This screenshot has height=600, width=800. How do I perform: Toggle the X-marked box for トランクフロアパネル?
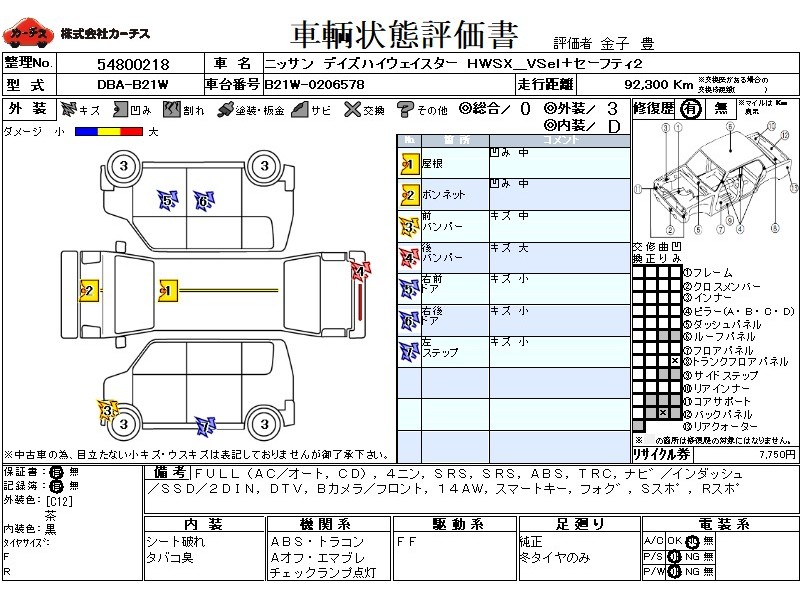point(675,361)
